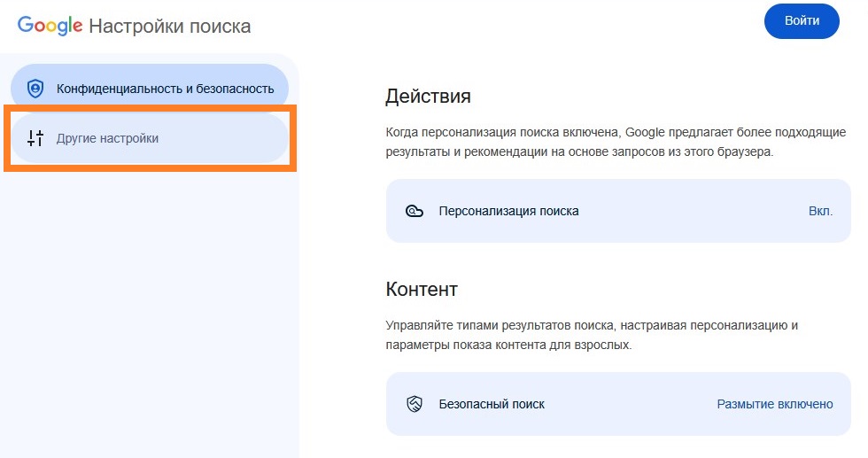The image size is (868, 458).
Task: Click the SafeSearch shield icon
Action: (415, 404)
